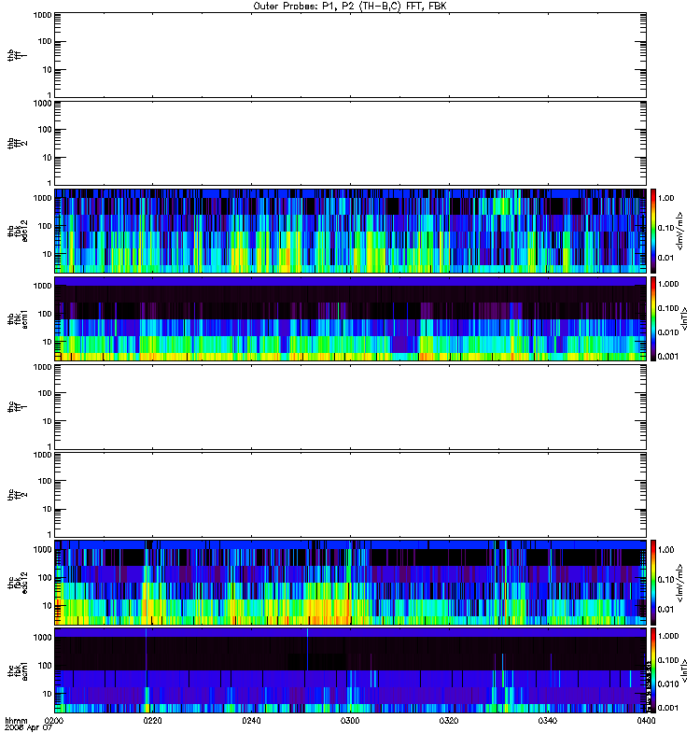Click the 1.000 tick on thb scm1 colorbar
700x747 pixels.
tap(668, 284)
